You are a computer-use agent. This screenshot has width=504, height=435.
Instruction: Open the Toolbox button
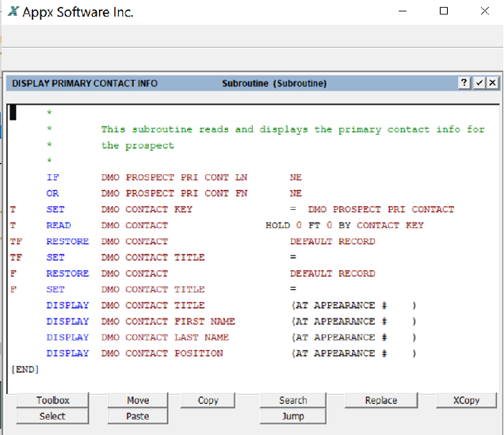(x=52, y=400)
